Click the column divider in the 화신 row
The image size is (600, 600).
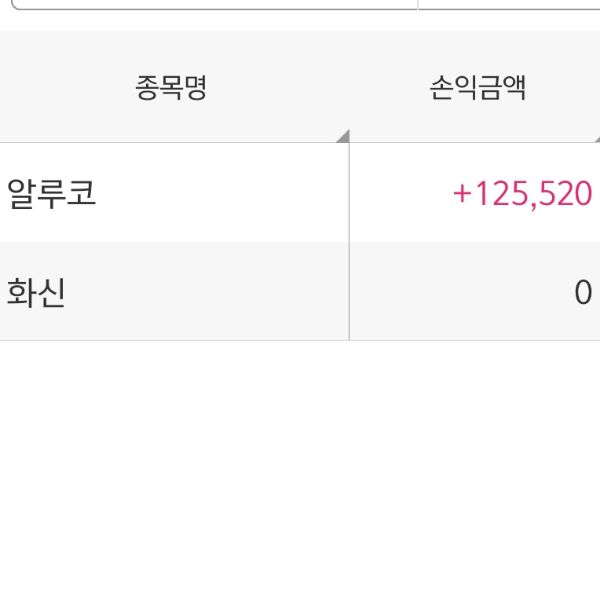pos(349,291)
